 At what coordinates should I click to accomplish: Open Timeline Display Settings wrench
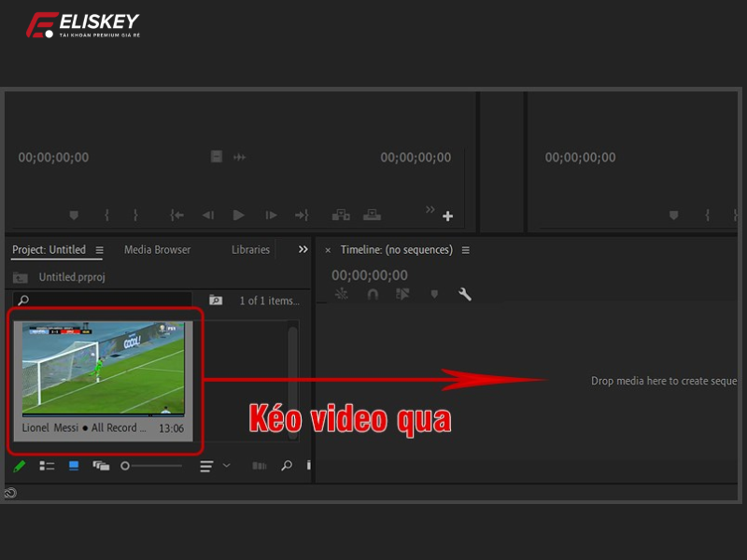click(x=464, y=294)
